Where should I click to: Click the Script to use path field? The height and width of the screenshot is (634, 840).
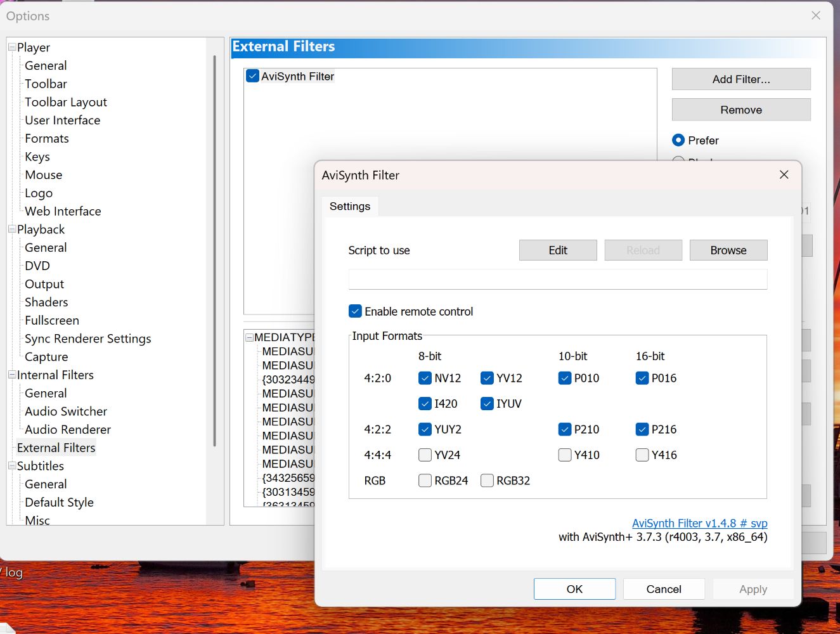[558, 279]
